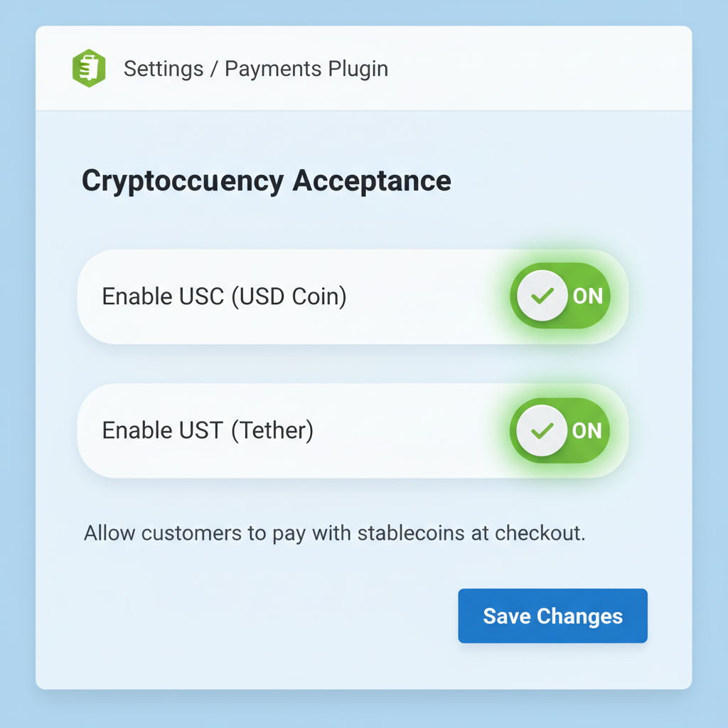Viewport: 728px width, 728px height.
Task: Turn off the Enable UST switch
Action: tap(560, 430)
